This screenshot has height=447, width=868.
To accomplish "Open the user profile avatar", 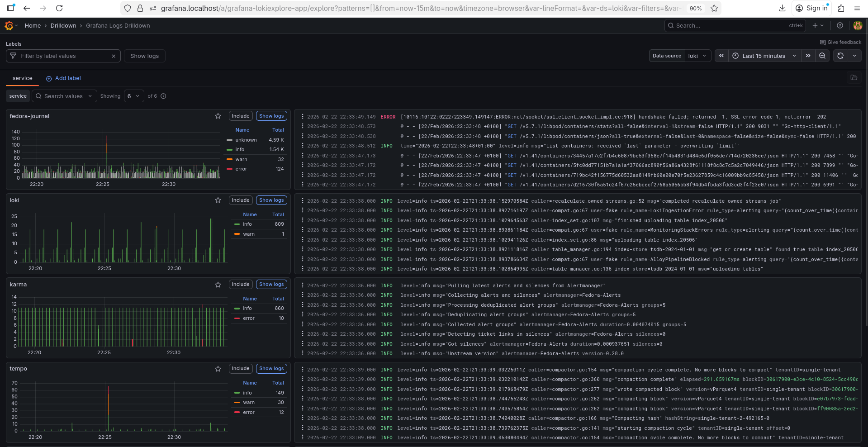I will (x=858, y=26).
